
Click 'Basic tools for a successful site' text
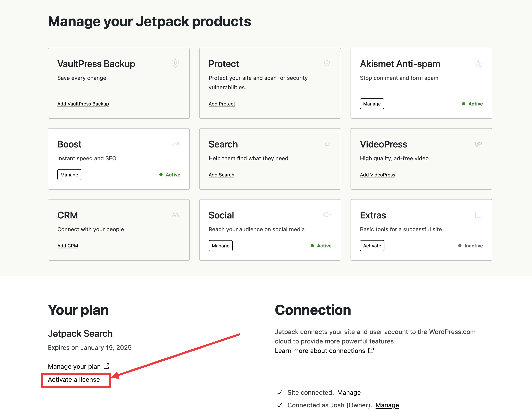click(x=401, y=229)
